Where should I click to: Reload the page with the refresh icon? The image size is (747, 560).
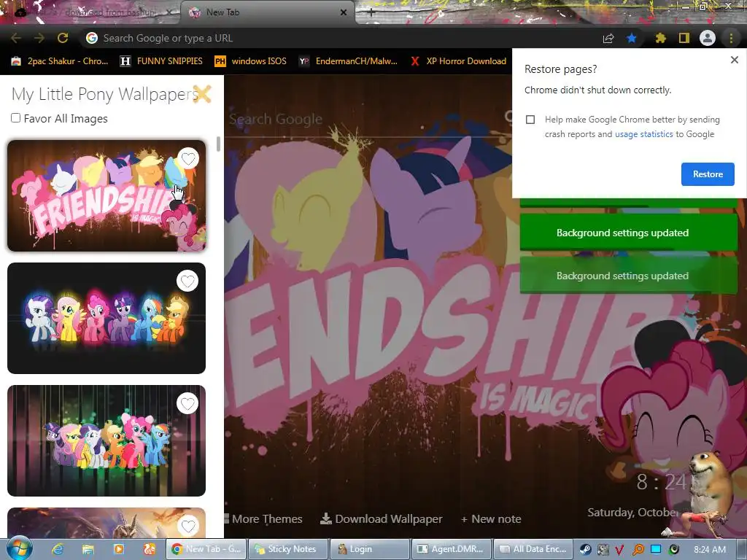(x=63, y=38)
